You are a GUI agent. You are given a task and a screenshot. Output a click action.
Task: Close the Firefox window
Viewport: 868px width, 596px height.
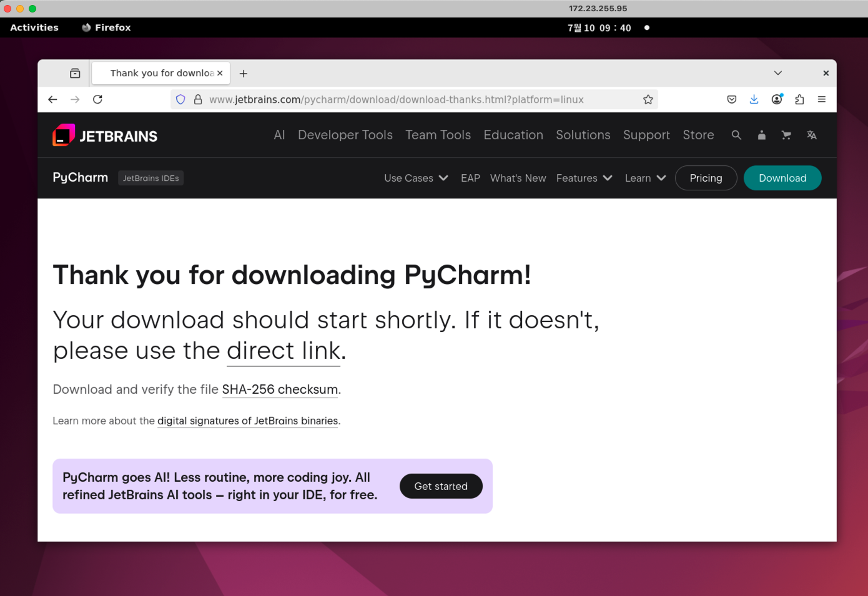(x=826, y=73)
